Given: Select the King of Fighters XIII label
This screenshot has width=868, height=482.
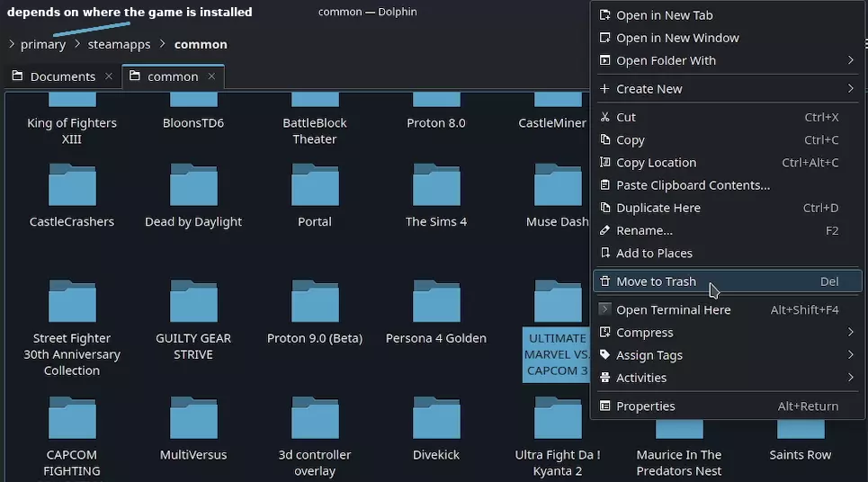Looking at the screenshot, I should (x=72, y=130).
